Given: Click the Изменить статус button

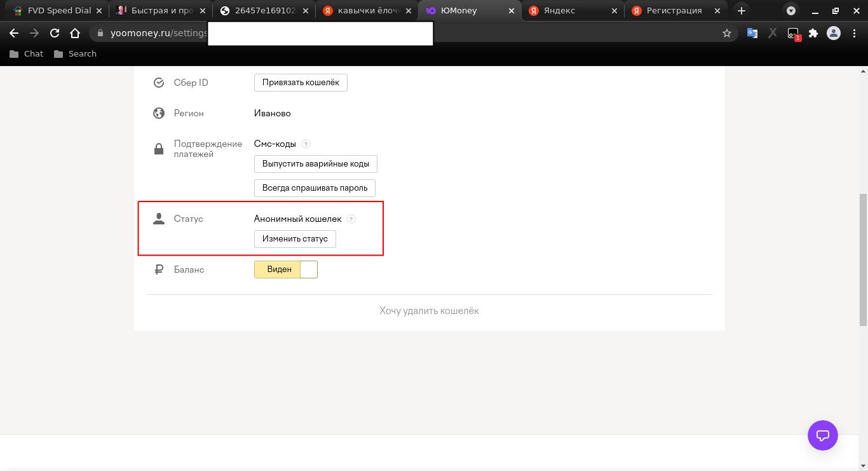Looking at the screenshot, I should tap(295, 239).
